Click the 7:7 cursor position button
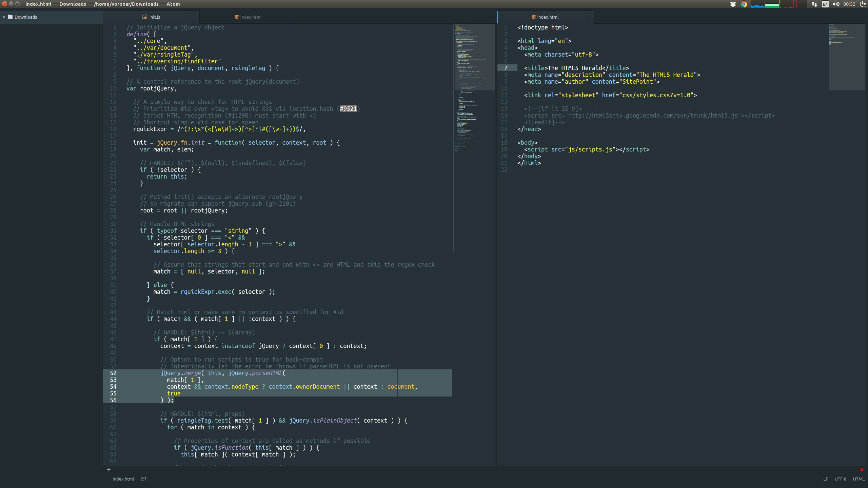 [143, 479]
